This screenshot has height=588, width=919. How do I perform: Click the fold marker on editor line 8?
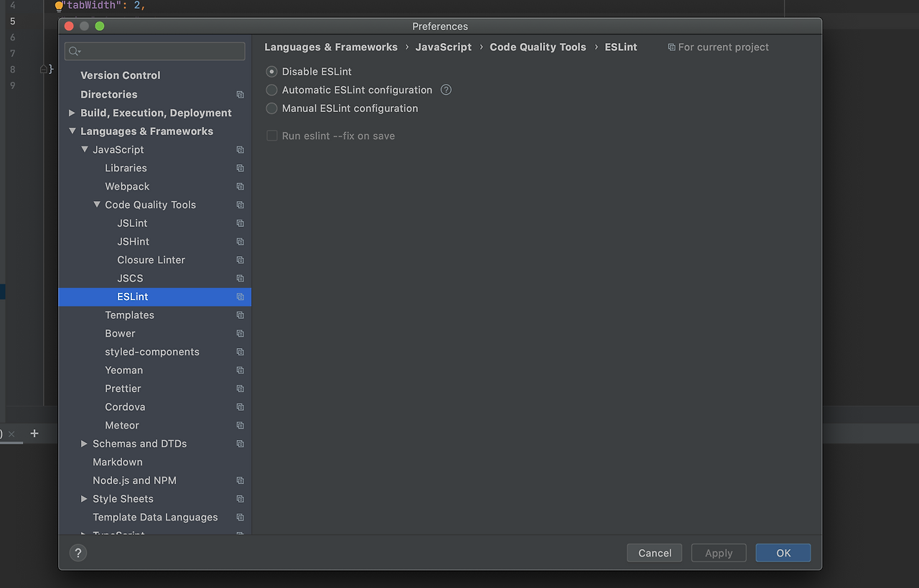[44, 69]
